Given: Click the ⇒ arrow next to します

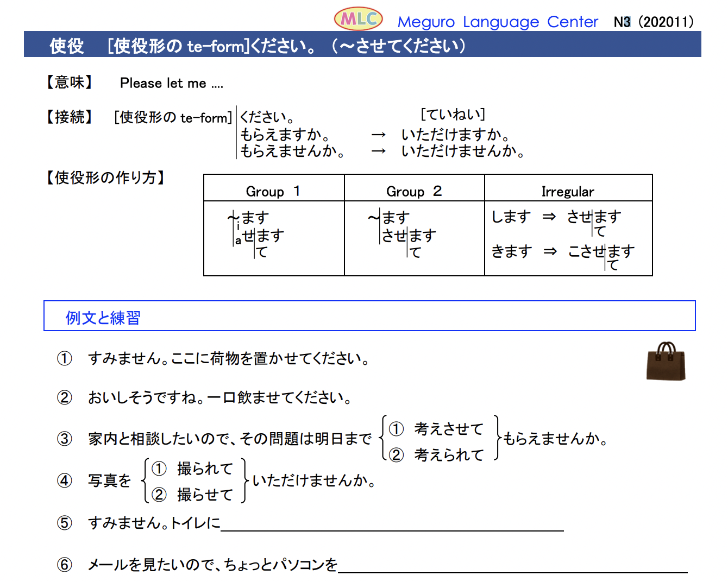Looking at the screenshot, I should tap(549, 217).
